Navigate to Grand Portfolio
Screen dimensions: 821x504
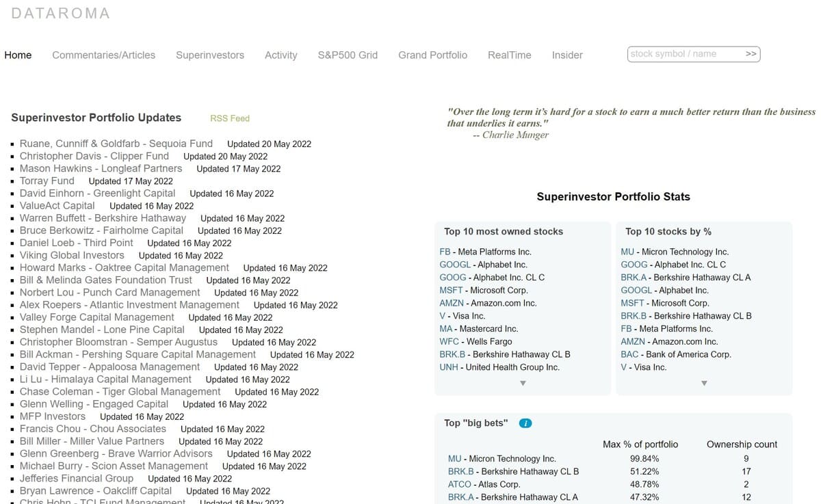click(432, 55)
